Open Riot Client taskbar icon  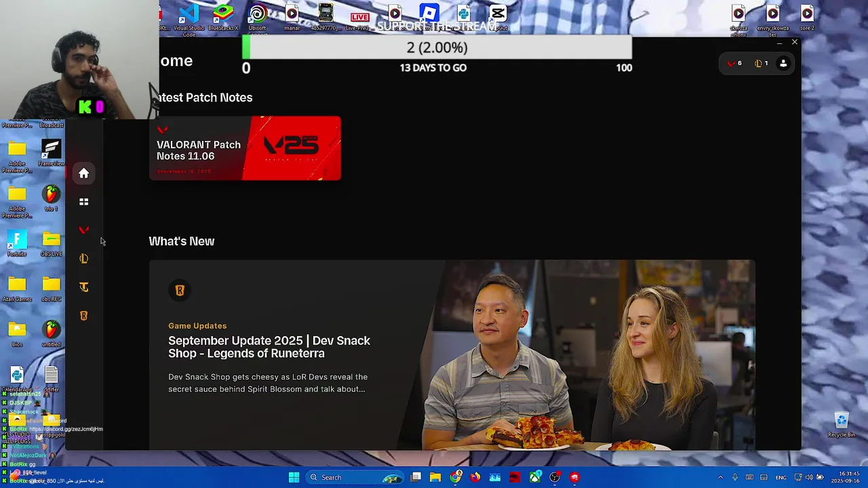[574, 477]
